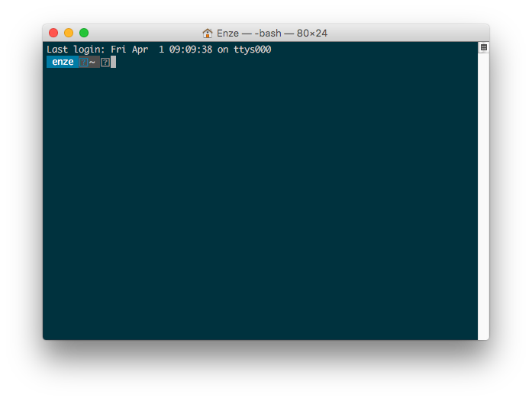Click the tilde home directory prompt segment
This screenshot has width=532, height=401.
coord(92,62)
